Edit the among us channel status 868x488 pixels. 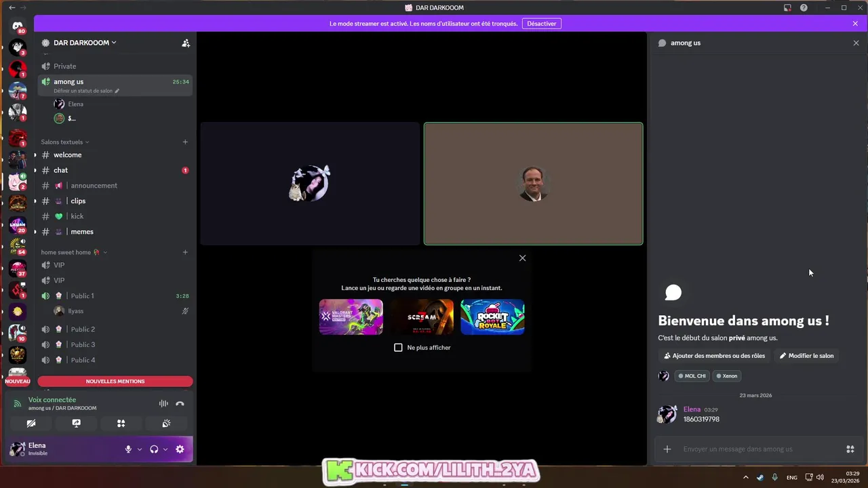point(86,91)
